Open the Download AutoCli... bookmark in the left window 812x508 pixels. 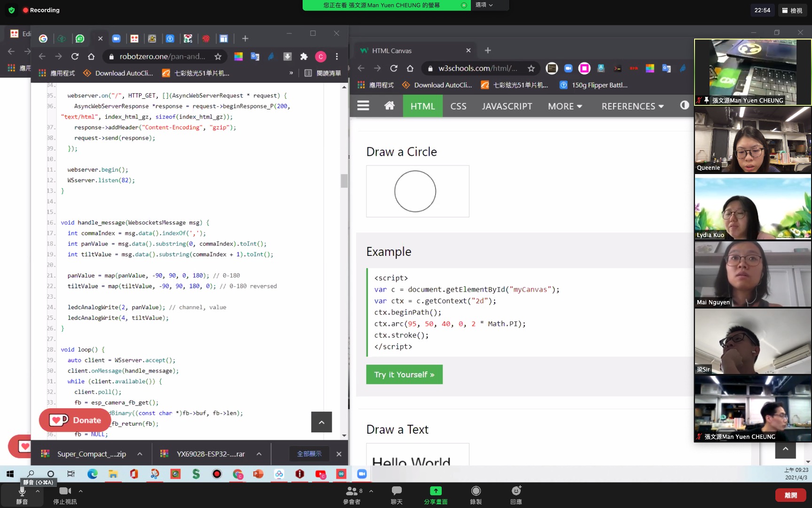tap(118, 73)
